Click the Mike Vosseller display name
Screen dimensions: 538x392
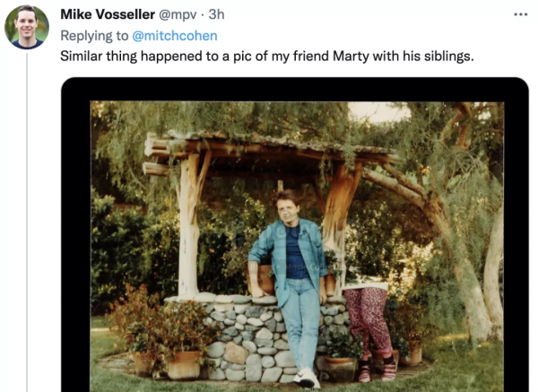coord(108,15)
